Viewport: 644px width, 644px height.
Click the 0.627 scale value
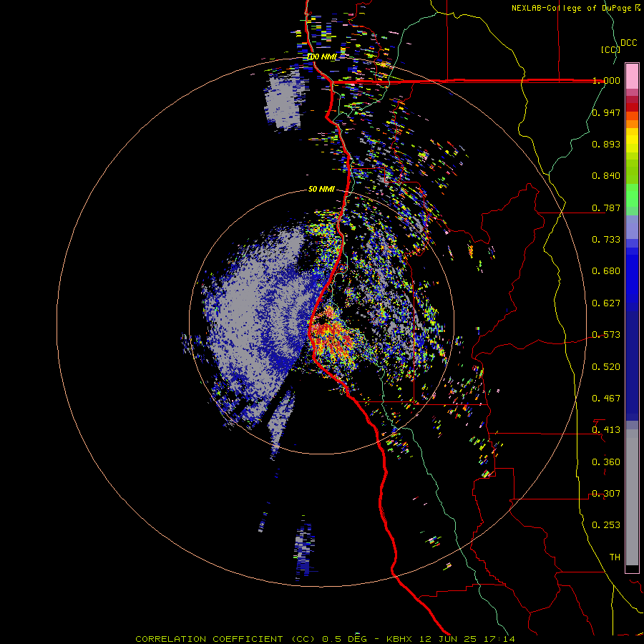(606, 303)
